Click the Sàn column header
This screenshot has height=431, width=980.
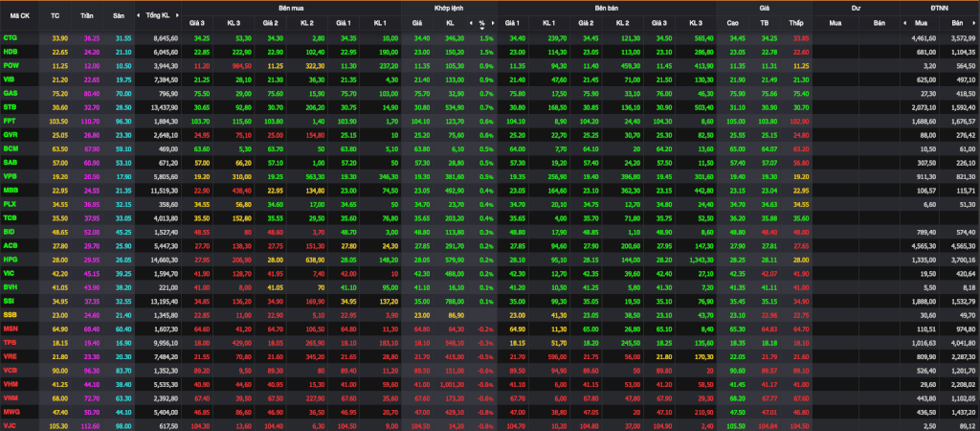coord(119,15)
